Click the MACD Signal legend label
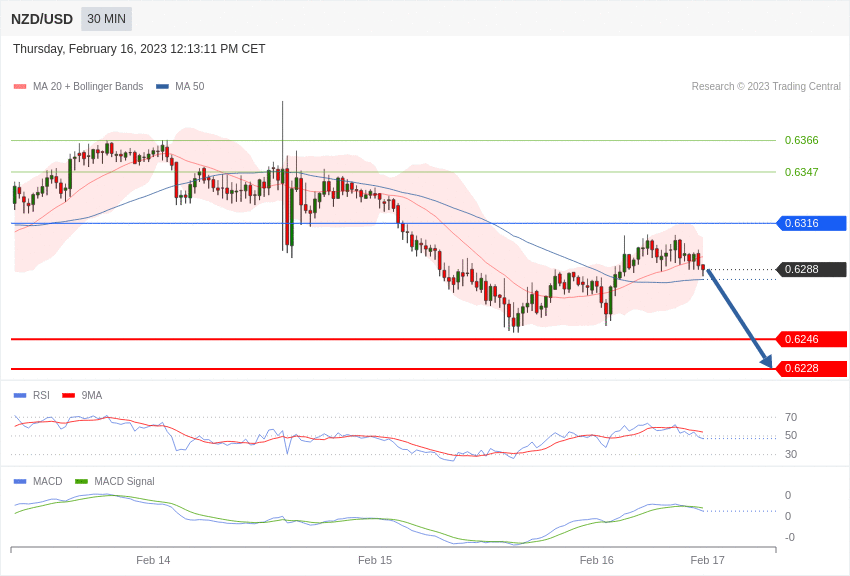This screenshot has width=850, height=576. click(x=124, y=481)
